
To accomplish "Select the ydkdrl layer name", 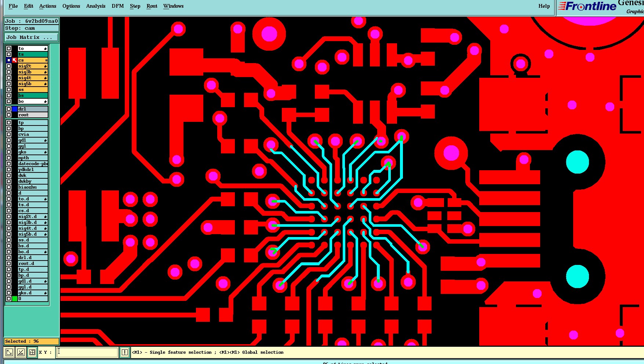I will pyautogui.click(x=33, y=170).
